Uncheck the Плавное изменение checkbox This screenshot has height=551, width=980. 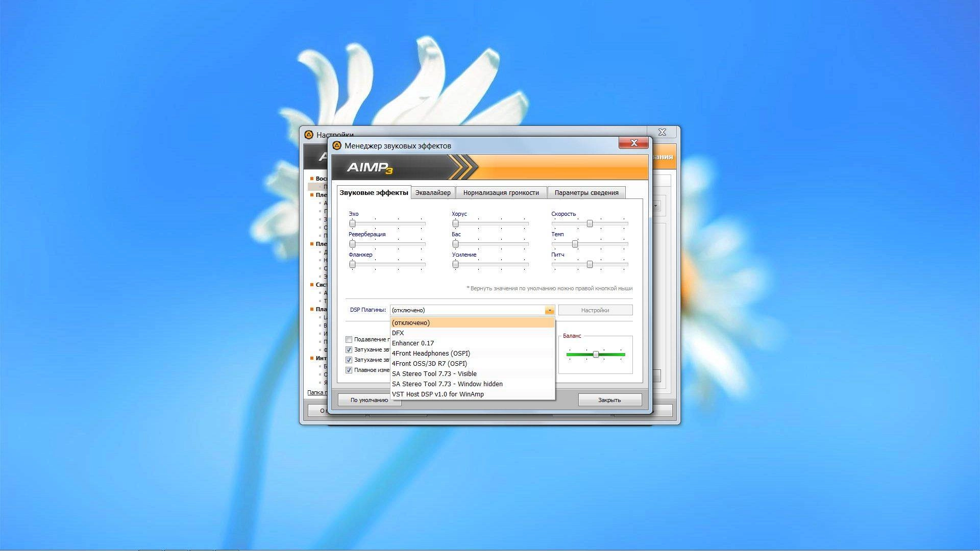pos(349,370)
